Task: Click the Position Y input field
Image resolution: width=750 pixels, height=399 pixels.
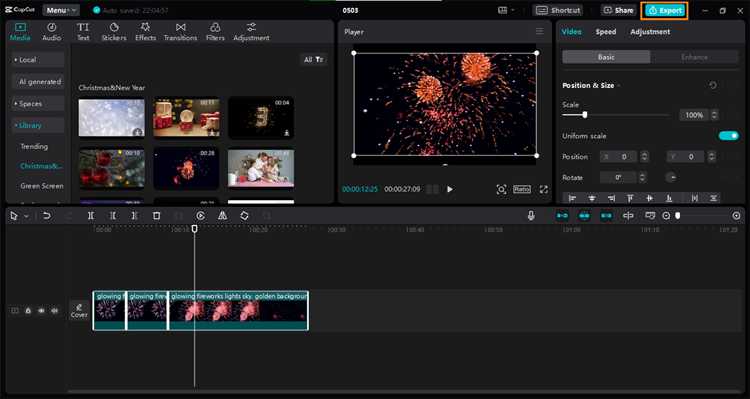Action: [x=685, y=157]
